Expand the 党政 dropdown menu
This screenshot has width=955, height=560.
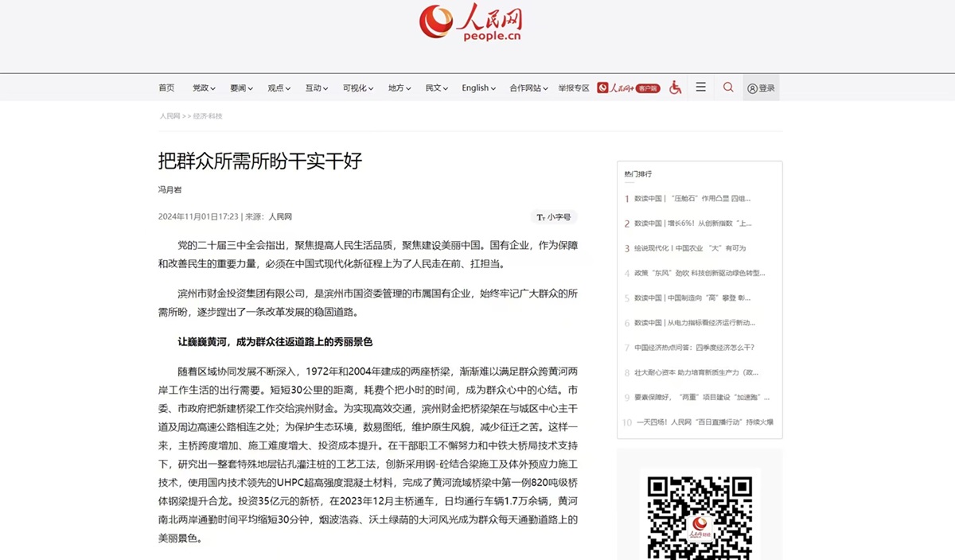203,88
